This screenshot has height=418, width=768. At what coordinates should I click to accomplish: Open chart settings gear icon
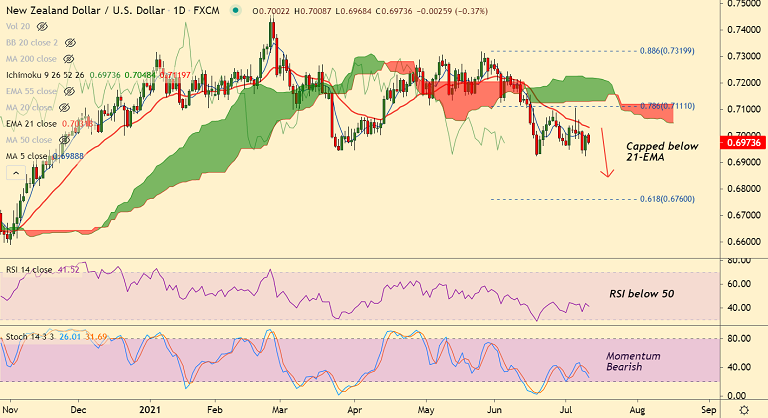click(x=744, y=410)
